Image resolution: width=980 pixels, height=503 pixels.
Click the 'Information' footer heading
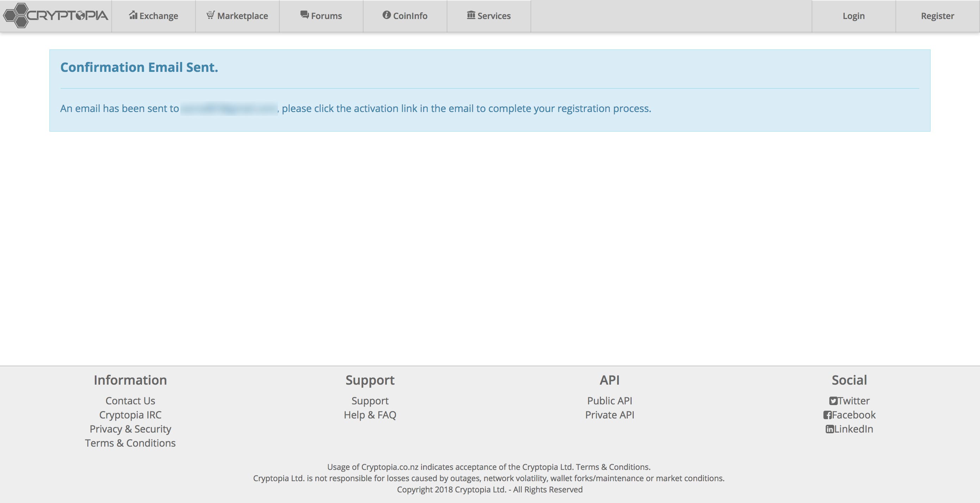coord(130,380)
